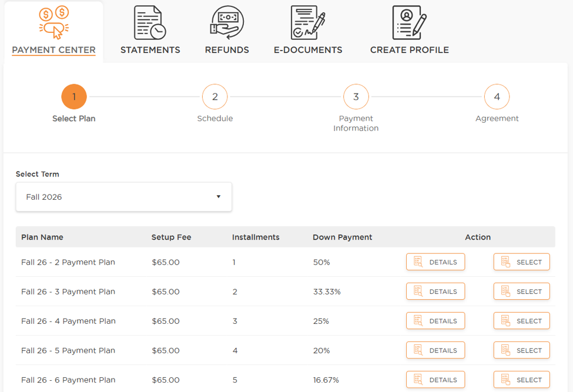This screenshot has width=573, height=392.
Task: Click the 'Fall 26 - 4 Payment Plan' name
Action: (68, 321)
